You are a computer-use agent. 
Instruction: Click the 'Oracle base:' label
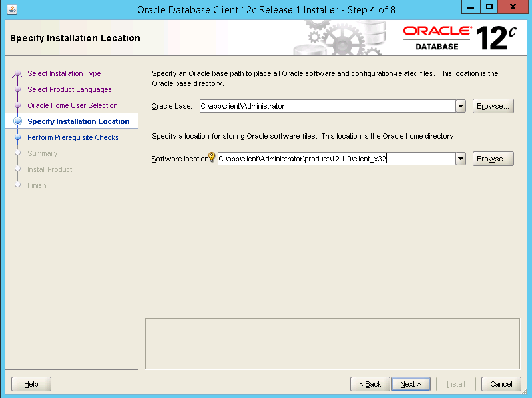[172, 106]
